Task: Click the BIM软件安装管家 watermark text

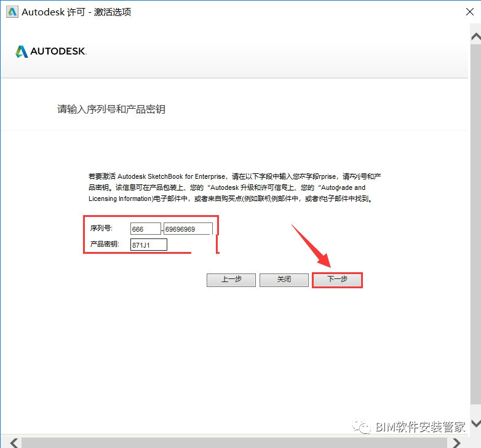Action: pyautogui.click(x=421, y=426)
